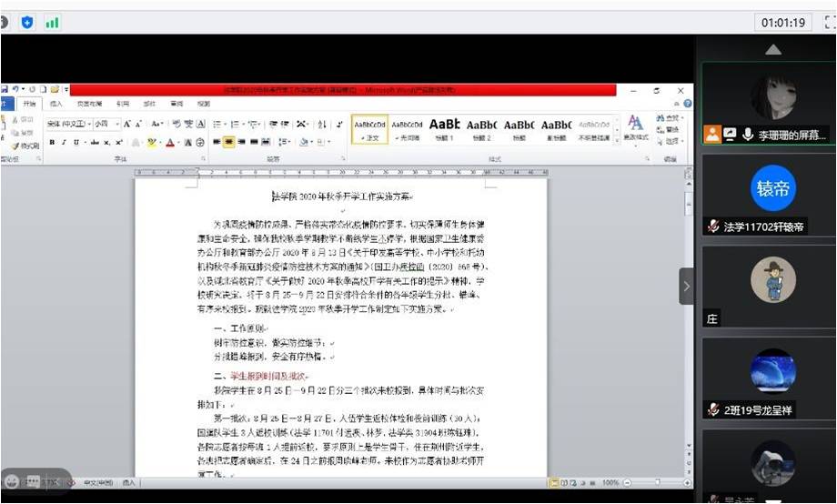837x504 pixels.
Task: Click the center alignment icon
Action: tap(229, 142)
